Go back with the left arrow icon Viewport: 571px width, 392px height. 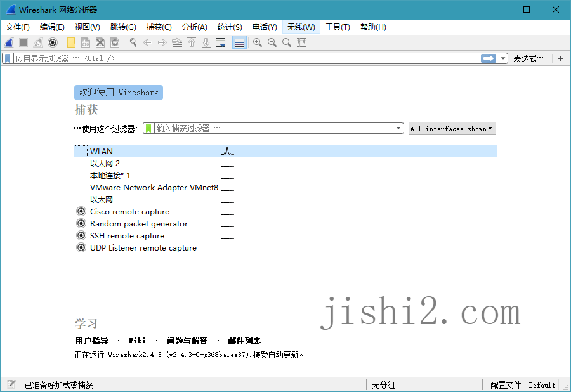tap(148, 42)
